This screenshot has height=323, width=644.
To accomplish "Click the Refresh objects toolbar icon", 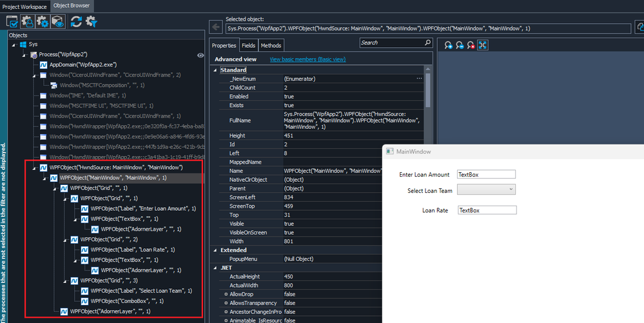I will point(75,22).
